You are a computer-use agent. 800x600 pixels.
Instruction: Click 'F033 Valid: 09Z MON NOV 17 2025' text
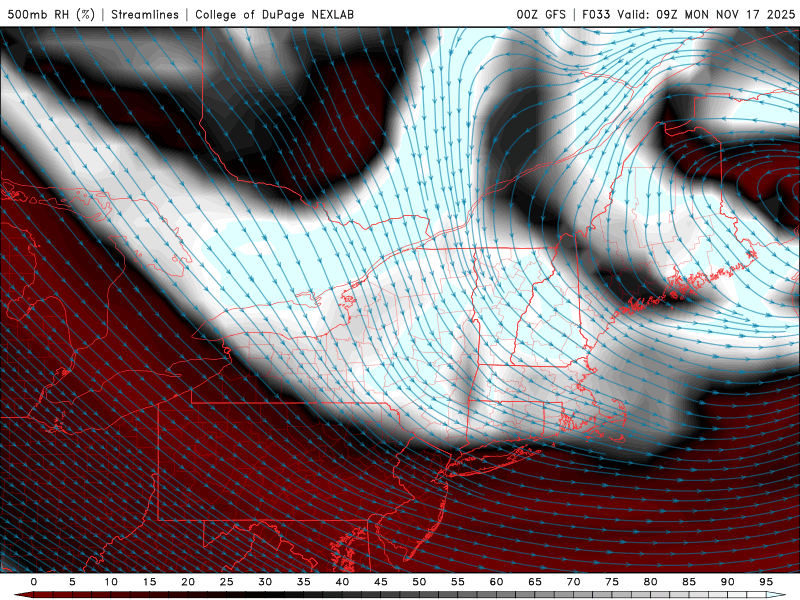coord(688,14)
